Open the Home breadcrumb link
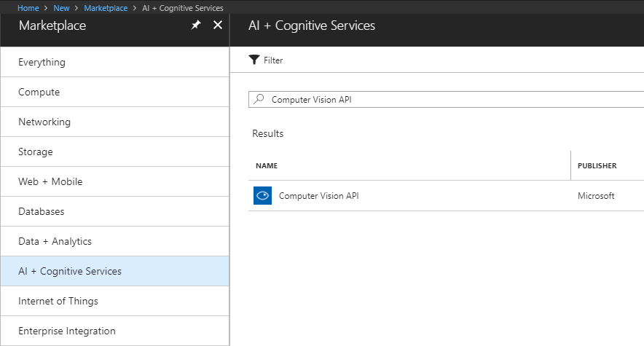Screen dimensions: 644x346 coord(28,8)
